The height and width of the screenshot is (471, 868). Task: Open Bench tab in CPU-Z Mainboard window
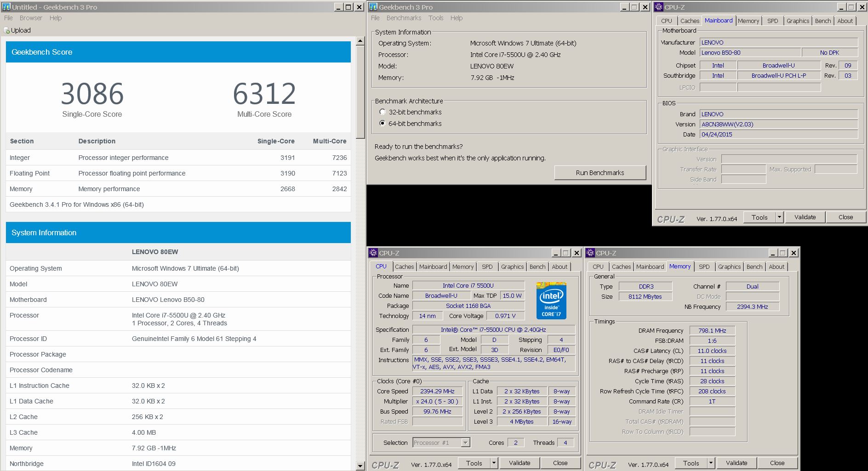(x=823, y=21)
